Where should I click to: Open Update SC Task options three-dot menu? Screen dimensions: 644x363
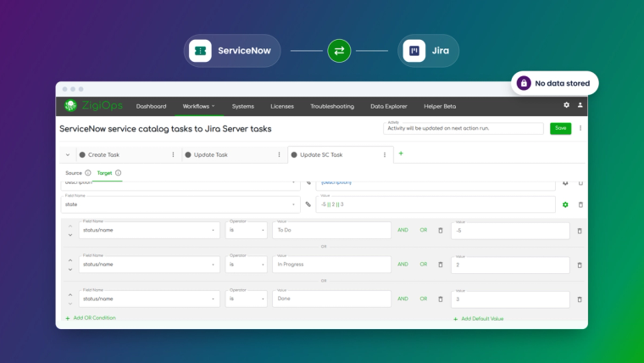pyautogui.click(x=385, y=155)
